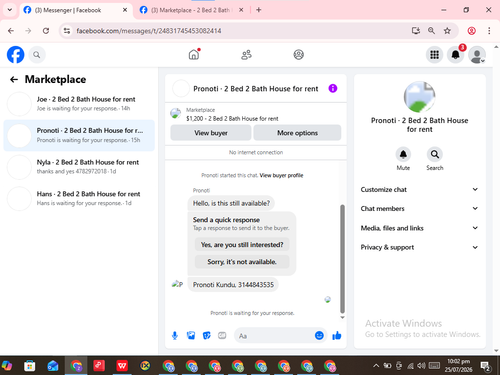500x375 pixels.
Task: Expand the Media, files and links section
Action: (419, 228)
